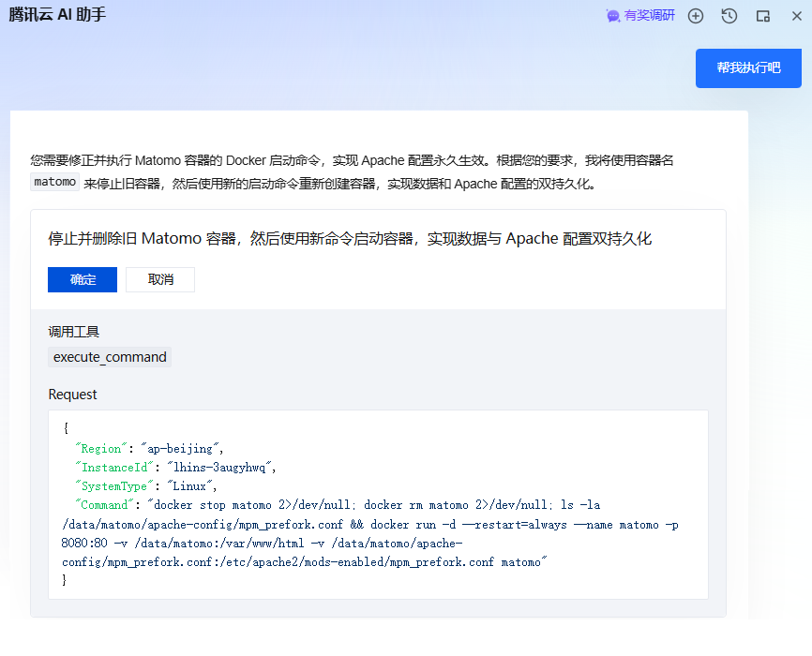Click the inline matomo code label
Screen dimensions: 812x656
tap(54, 183)
